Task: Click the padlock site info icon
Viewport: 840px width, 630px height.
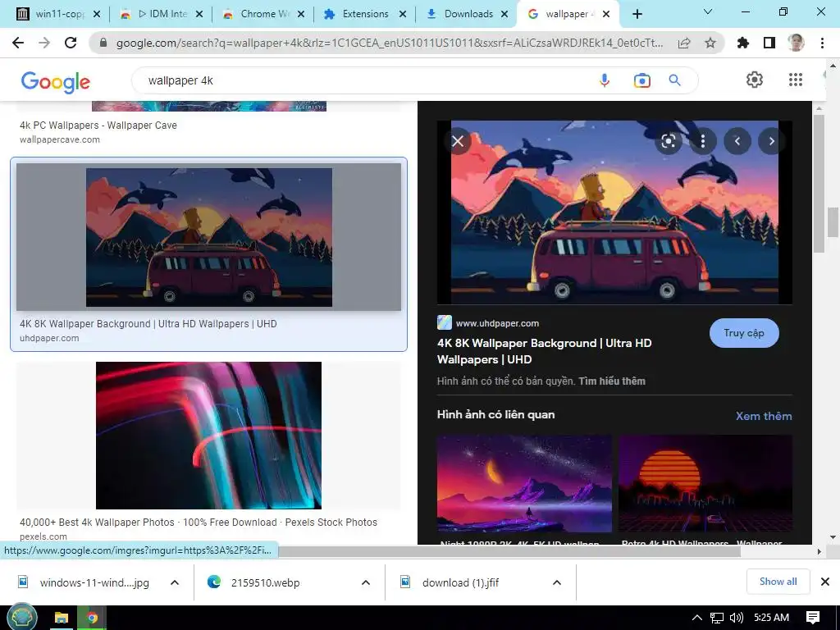Action: (103, 43)
